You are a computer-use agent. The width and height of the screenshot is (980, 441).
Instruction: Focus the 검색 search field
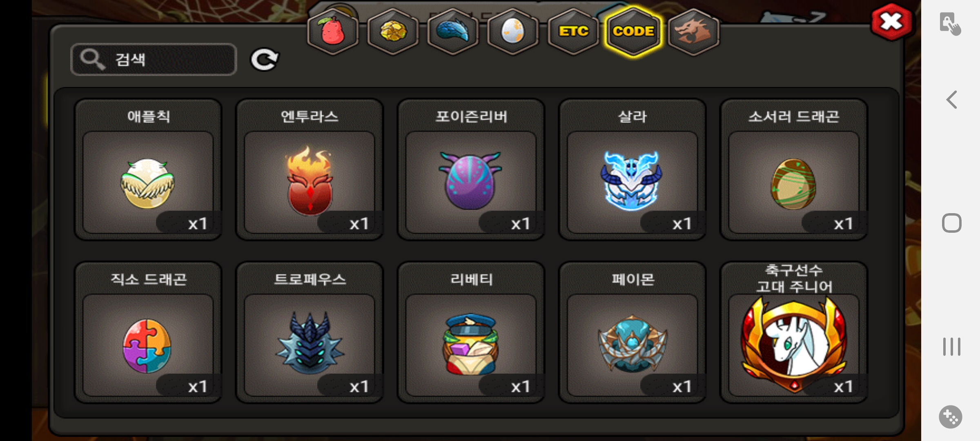(154, 59)
